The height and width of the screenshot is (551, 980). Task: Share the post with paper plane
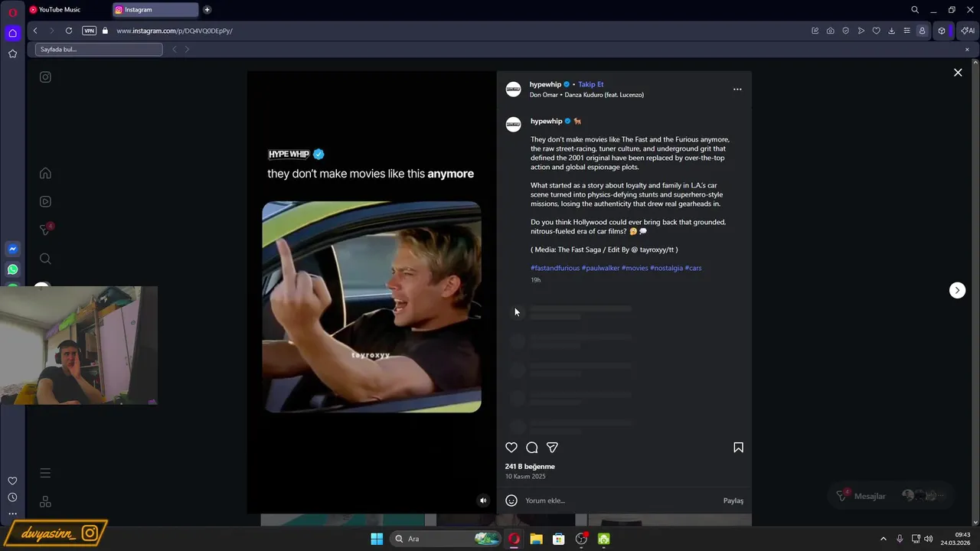tap(552, 448)
